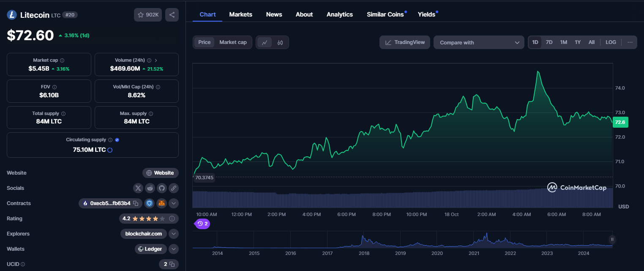The image size is (644, 271).
Task: Copy the 0xecb5...fb63b4 contract address
Action: (136, 203)
